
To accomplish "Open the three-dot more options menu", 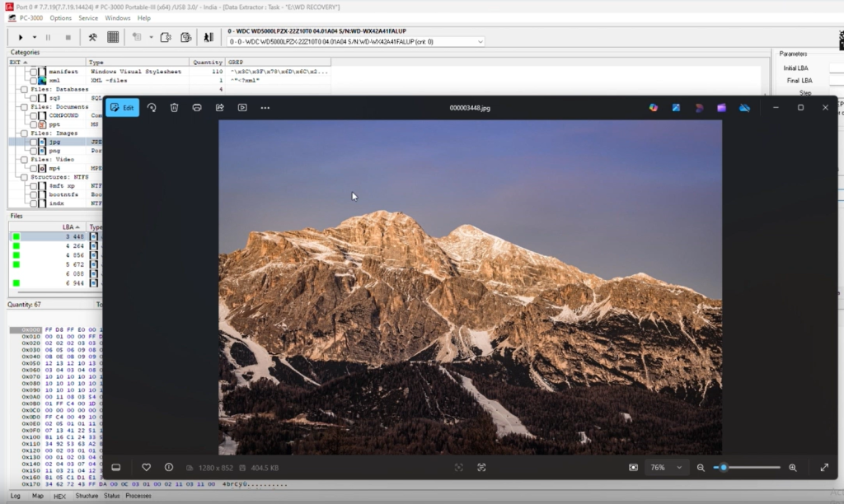I will (265, 107).
